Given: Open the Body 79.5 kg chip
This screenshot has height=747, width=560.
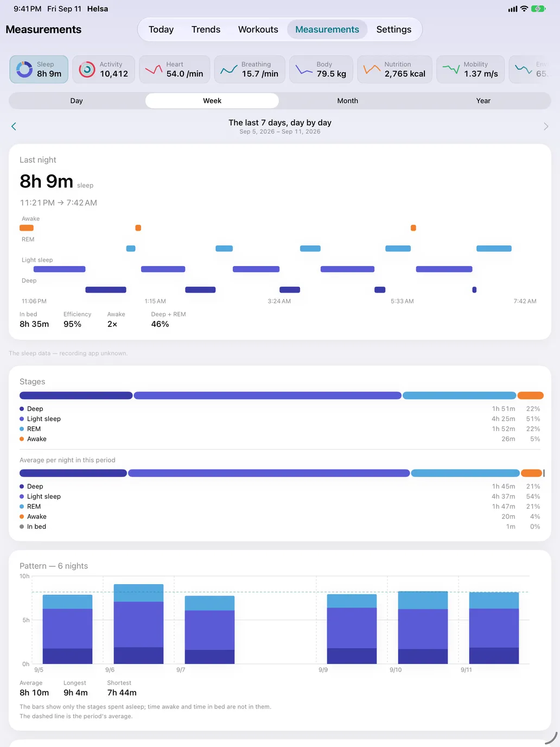Looking at the screenshot, I should click(321, 69).
